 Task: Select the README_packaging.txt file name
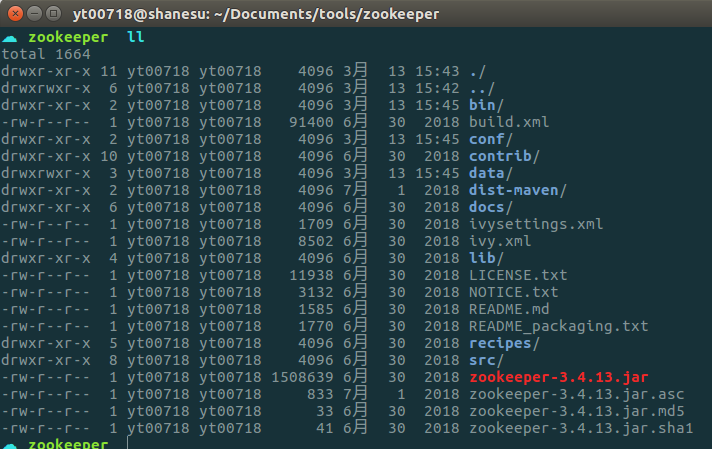point(559,326)
